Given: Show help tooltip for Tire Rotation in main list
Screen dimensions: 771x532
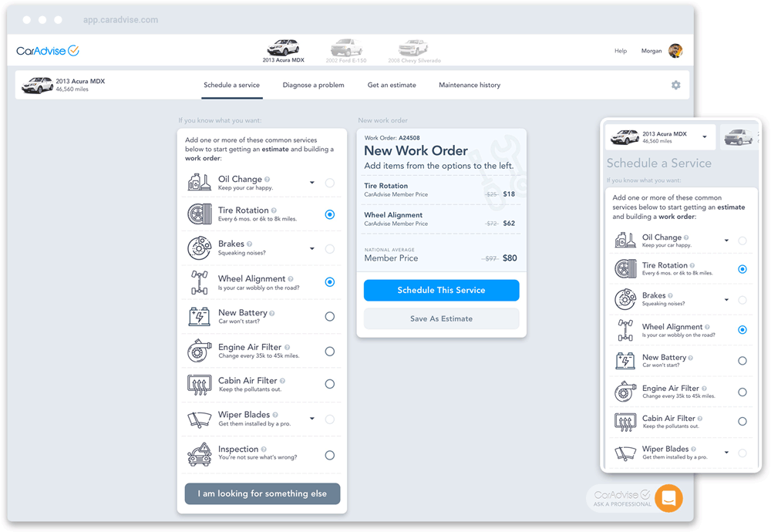Looking at the screenshot, I should point(274,210).
